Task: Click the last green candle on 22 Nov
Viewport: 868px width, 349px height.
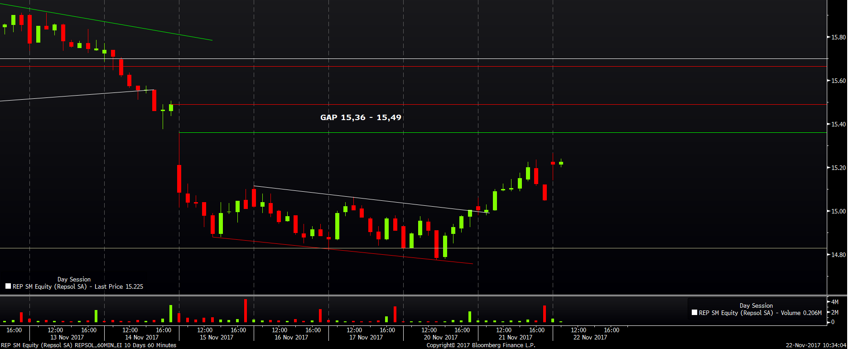Action: tap(561, 163)
